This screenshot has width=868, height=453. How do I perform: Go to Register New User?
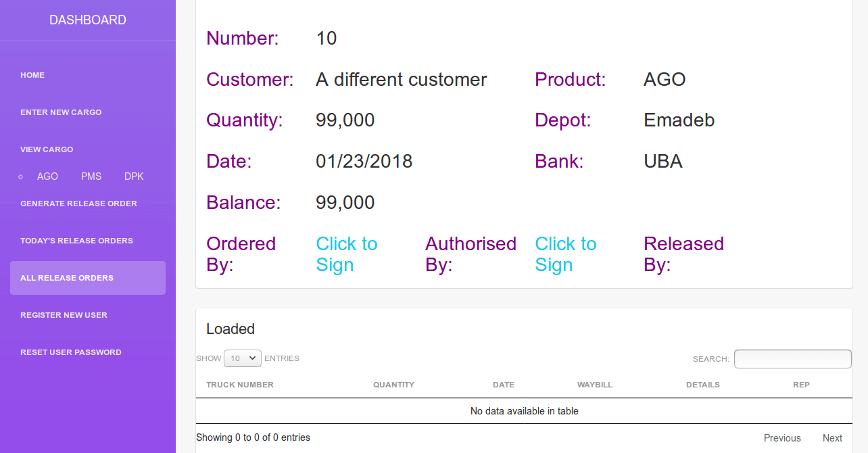pos(64,315)
